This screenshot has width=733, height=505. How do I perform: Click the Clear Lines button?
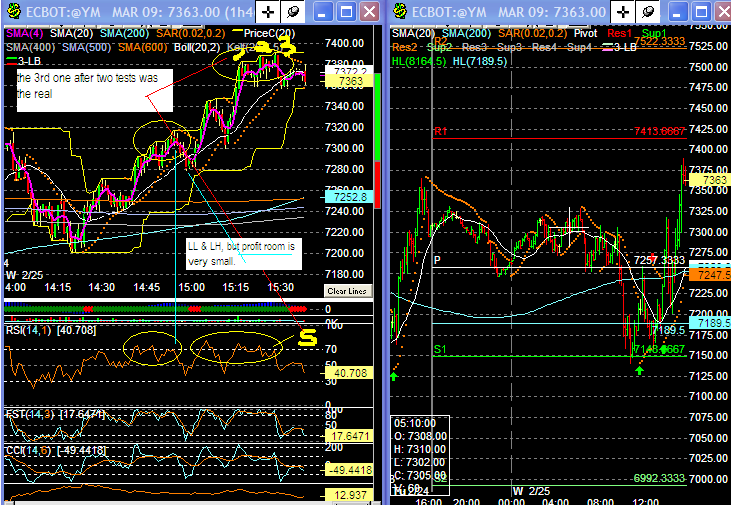[x=348, y=291]
